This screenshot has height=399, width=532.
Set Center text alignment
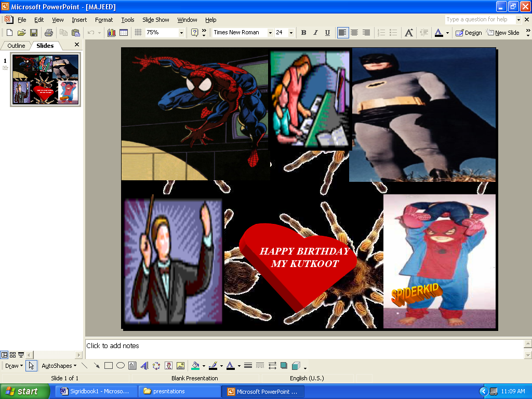coord(354,33)
